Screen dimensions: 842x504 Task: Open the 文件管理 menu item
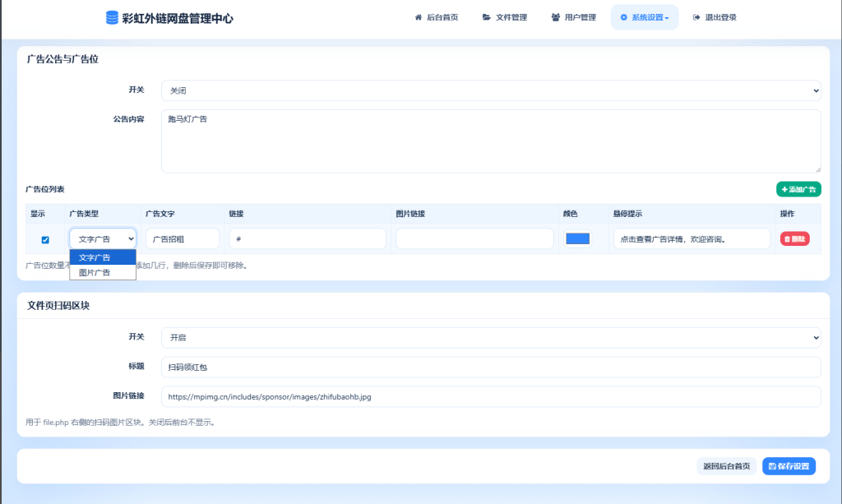pyautogui.click(x=505, y=17)
